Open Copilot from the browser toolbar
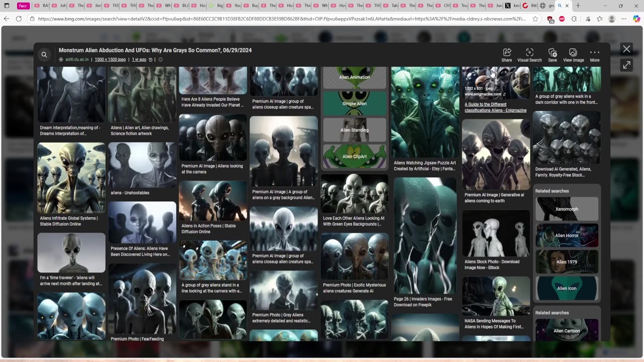 (x=636, y=19)
